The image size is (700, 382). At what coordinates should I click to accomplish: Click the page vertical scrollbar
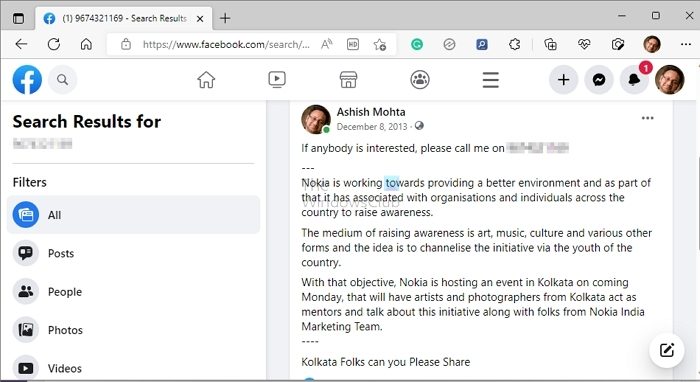pyautogui.click(x=698, y=203)
